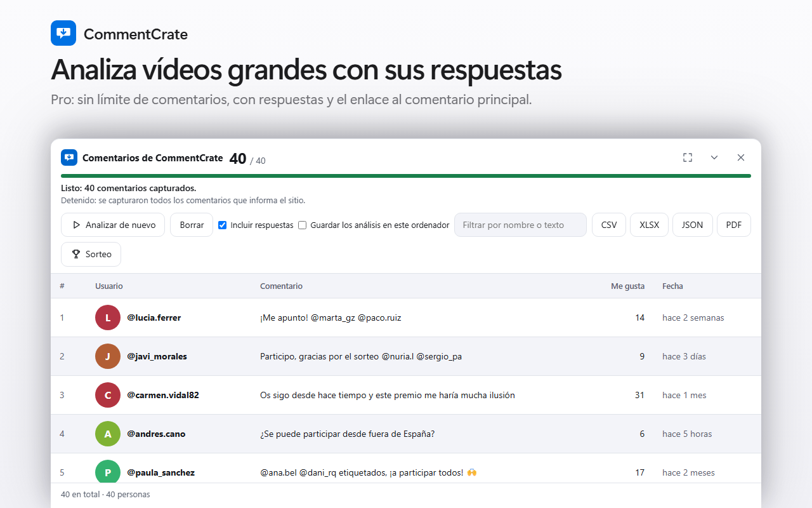The width and height of the screenshot is (812, 508).
Task: Click the like count 31 for @carmen.vidal82
Action: (x=639, y=395)
